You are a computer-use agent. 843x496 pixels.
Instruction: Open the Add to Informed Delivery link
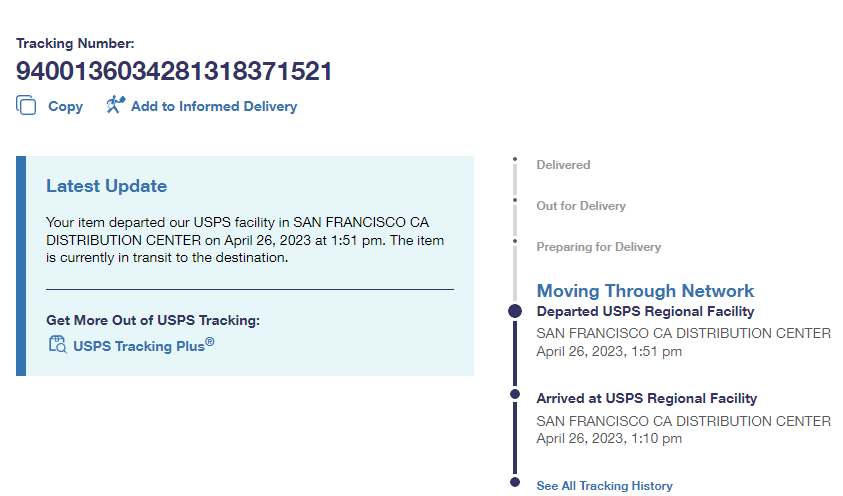point(213,106)
